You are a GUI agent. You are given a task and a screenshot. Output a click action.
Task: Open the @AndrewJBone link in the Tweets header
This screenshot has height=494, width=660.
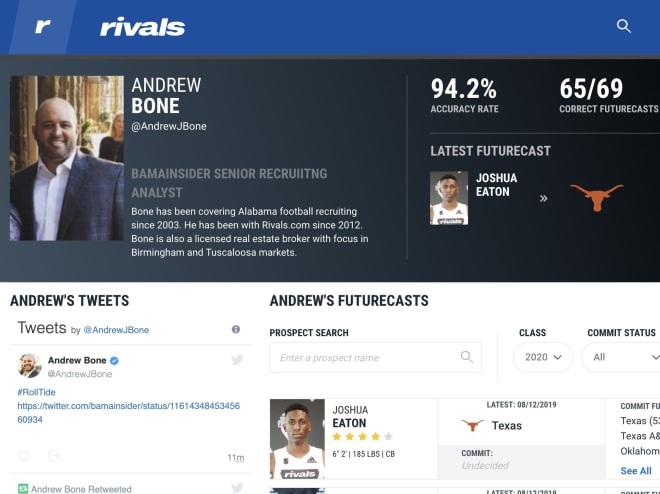point(116,330)
